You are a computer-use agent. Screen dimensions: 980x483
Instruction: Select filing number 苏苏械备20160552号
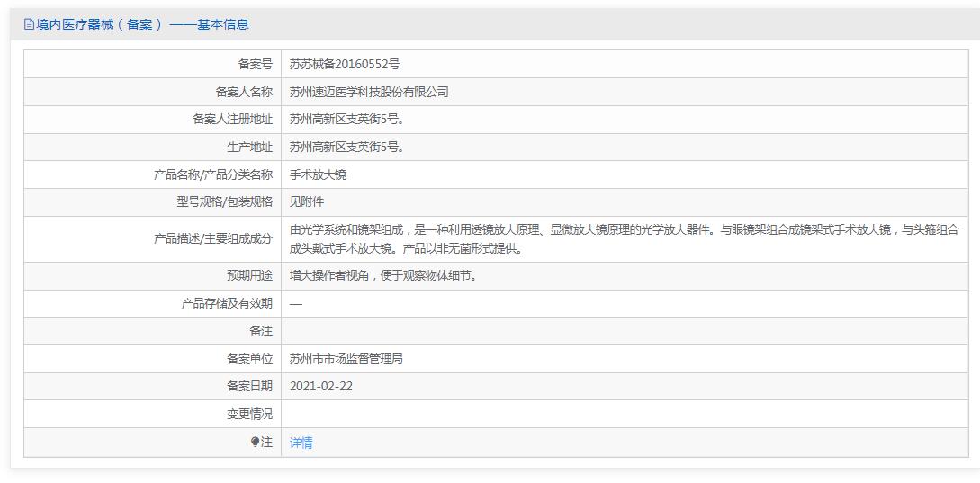coord(345,65)
